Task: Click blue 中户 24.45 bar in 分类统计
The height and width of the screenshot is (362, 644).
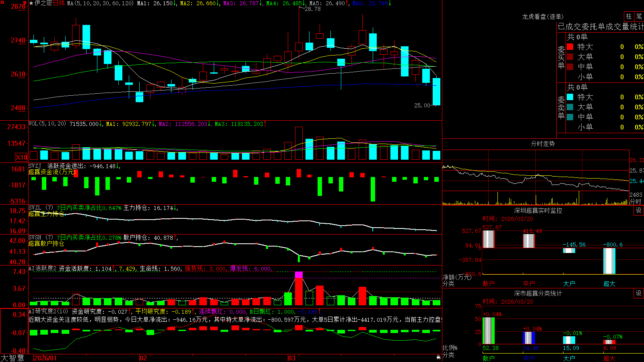Action: pyautogui.click(x=528, y=338)
